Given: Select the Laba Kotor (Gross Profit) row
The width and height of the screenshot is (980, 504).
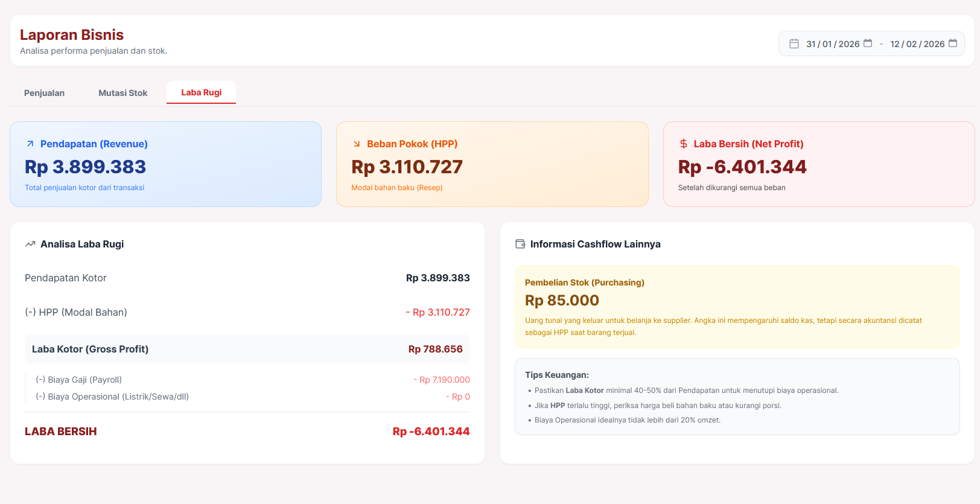Looking at the screenshot, I should tap(247, 349).
